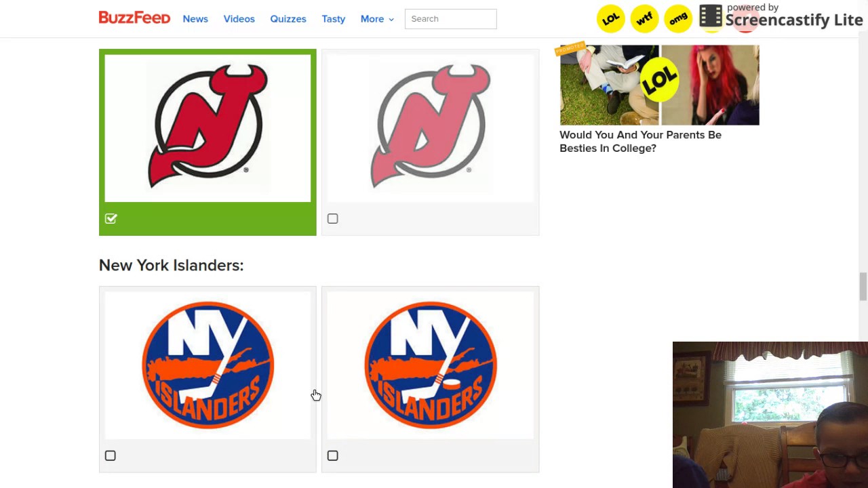
Task: Go to the News section
Action: click(x=195, y=19)
